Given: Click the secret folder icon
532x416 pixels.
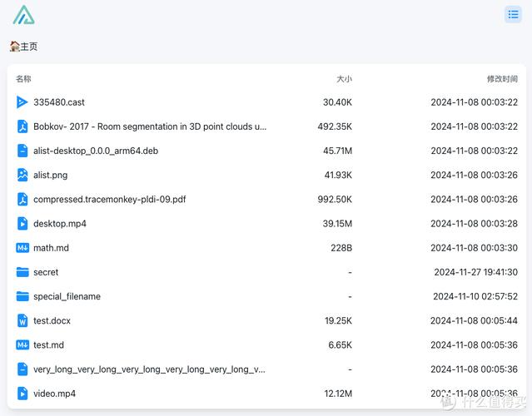Looking at the screenshot, I should coord(22,272).
